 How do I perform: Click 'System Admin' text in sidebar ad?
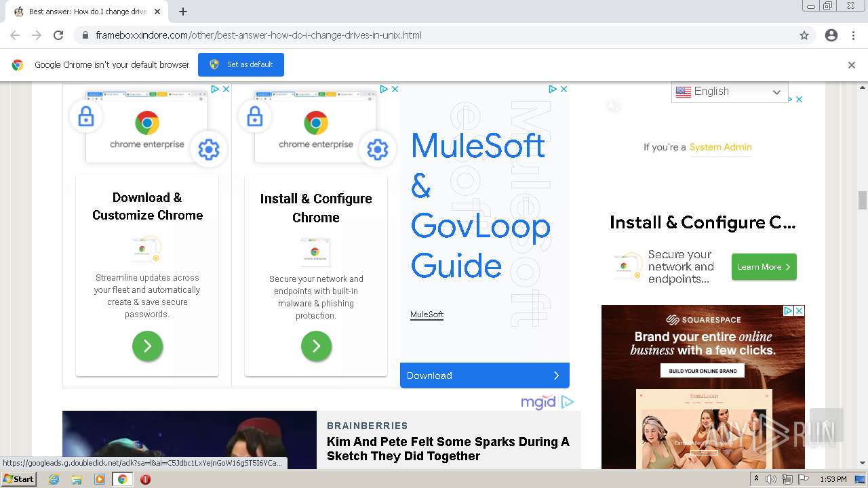pyautogui.click(x=720, y=147)
